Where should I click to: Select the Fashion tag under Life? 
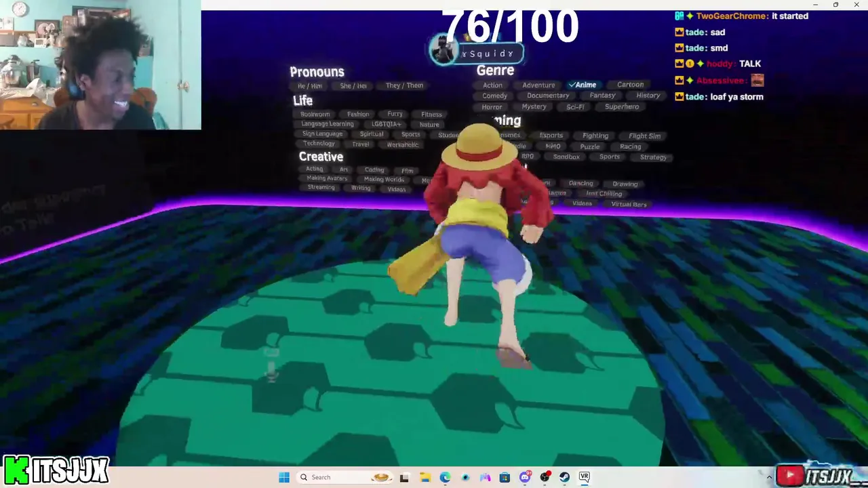pyautogui.click(x=358, y=115)
